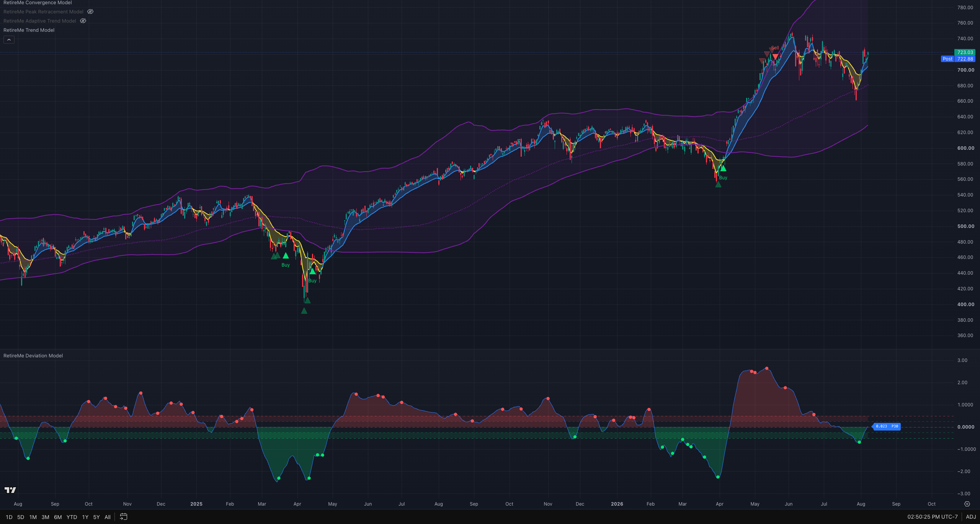The width and height of the screenshot is (980, 524).
Task: Click the 2026 year label on time axis
Action: pyautogui.click(x=617, y=504)
